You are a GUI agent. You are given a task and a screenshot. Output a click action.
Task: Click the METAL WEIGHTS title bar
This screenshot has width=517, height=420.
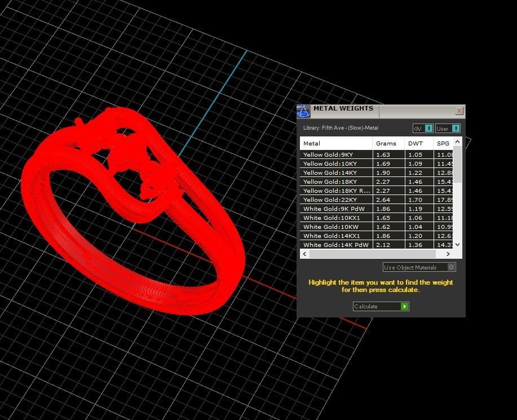tap(381, 112)
